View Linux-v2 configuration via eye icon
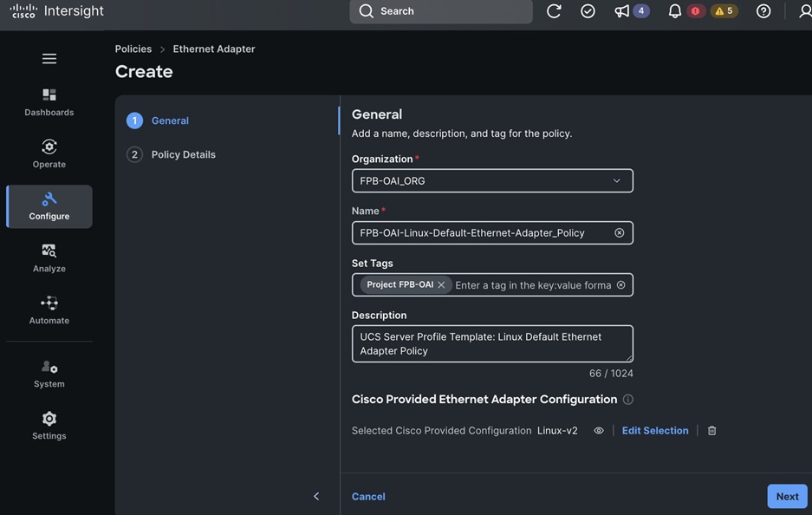The width and height of the screenshot is (812, 515). tap(599, 431)
